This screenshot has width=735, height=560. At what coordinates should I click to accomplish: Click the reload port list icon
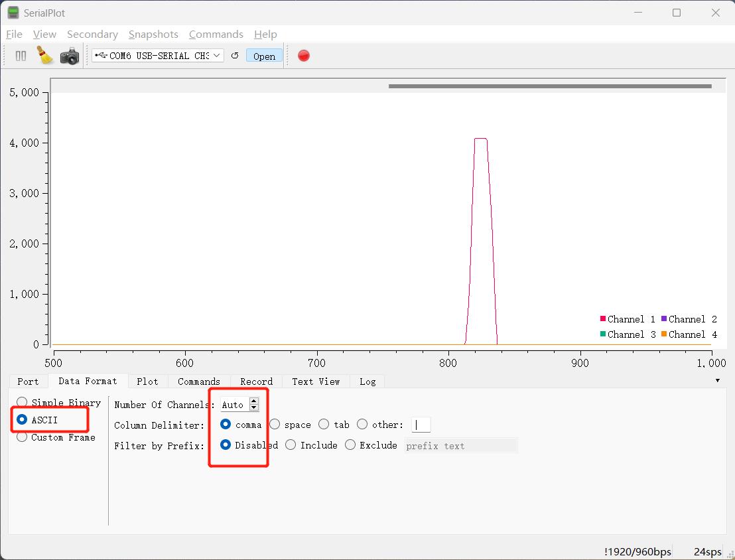[235, 55]
